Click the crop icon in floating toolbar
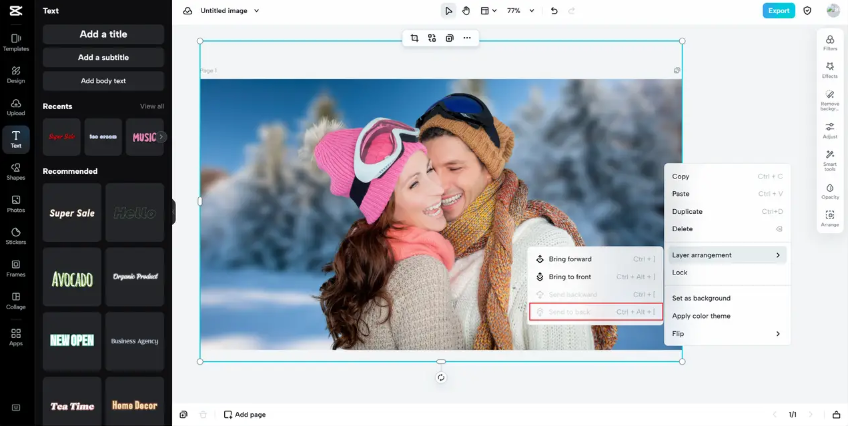 pyautogui.click(x=414, y=38)
